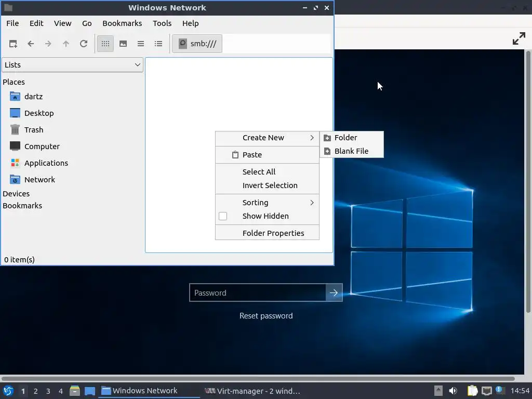This screenshot has width=532, height=399.
Task: Expand the Create New submenu
Action: (x=268, y=138)
